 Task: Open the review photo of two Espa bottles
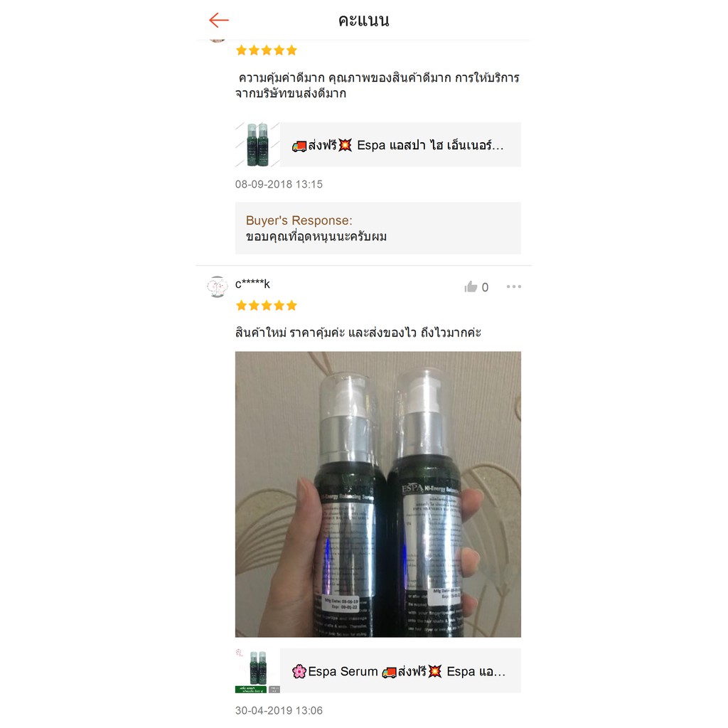click(378, 494)
